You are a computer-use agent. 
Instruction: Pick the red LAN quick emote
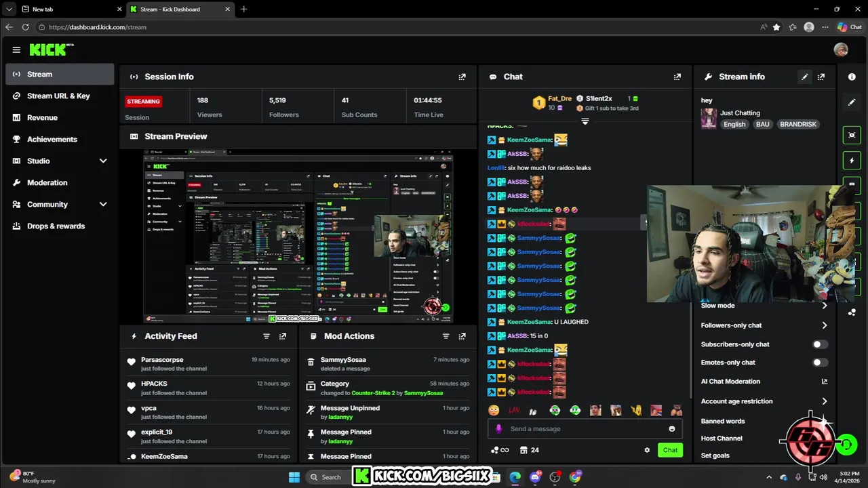tap(514, 410)
